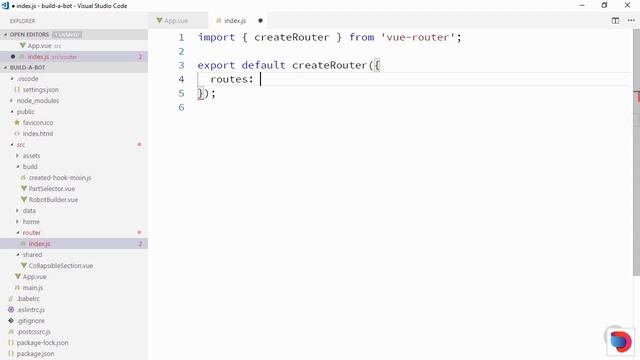
Task: Minimize the VS Code window
Action: [x=582, y=5]
